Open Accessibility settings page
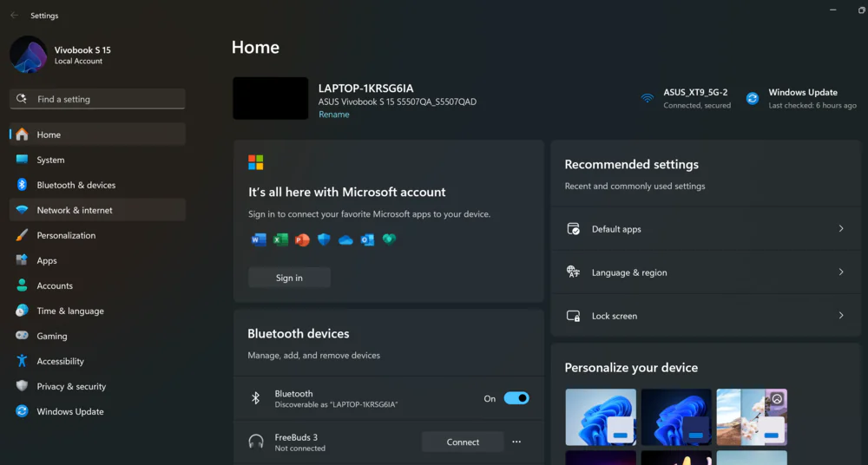This screenshot has width=868, height=465. (97, 361)
